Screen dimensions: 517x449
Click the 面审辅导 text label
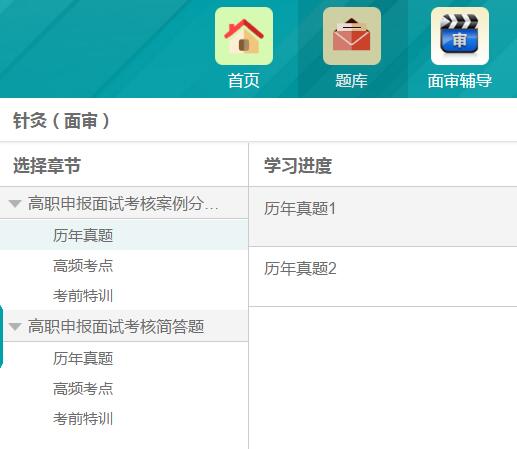click(460, 81)
